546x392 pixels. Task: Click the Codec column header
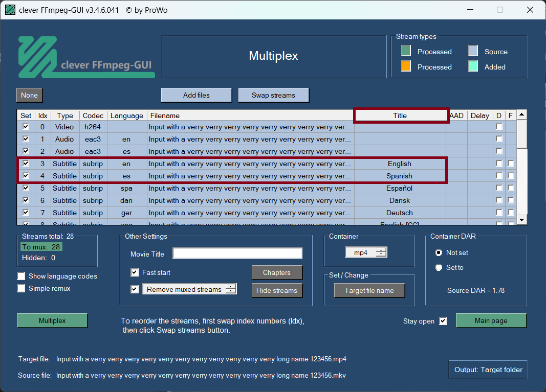[x=93, y=116]
